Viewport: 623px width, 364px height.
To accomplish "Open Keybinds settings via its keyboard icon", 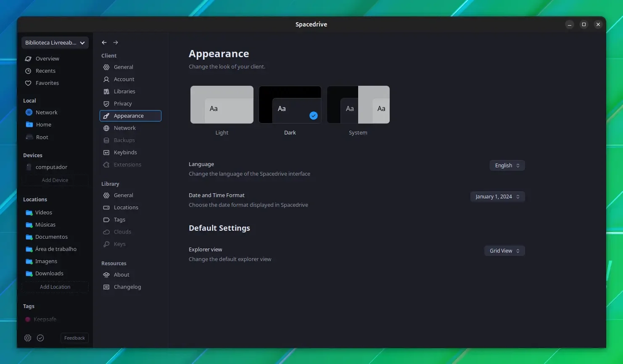I will tap(106, 153).
